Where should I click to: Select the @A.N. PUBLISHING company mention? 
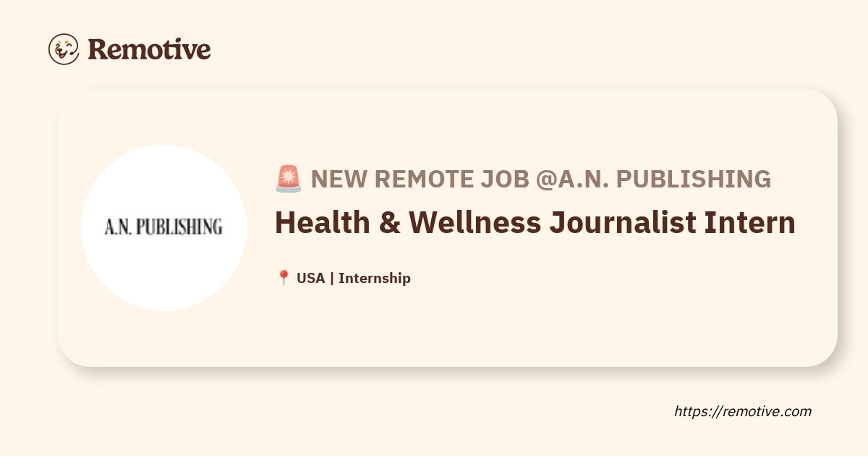[653, 179]
